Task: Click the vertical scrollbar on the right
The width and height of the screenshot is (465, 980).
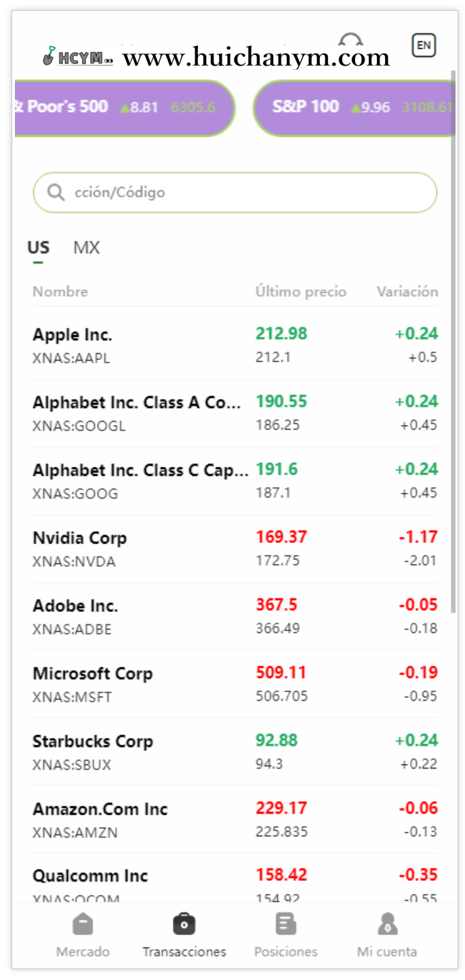Action: click(453, 339)
